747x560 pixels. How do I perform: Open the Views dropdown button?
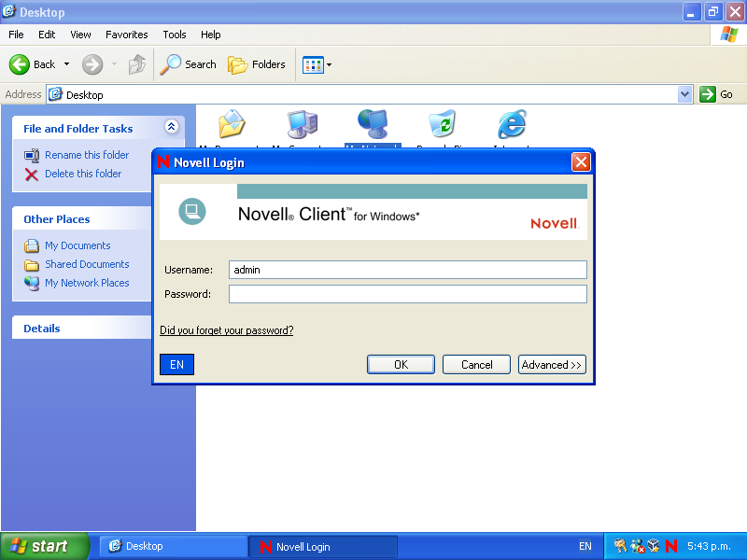click(317, 64)
